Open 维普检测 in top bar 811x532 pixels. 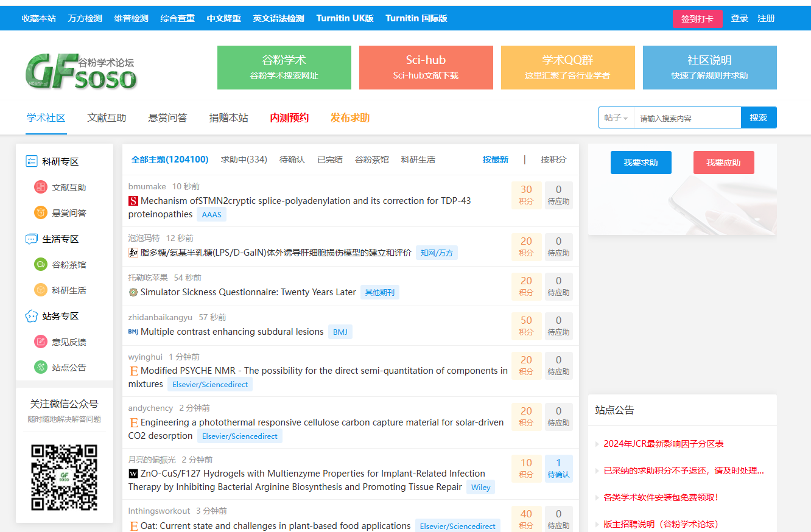click(132, 18)
